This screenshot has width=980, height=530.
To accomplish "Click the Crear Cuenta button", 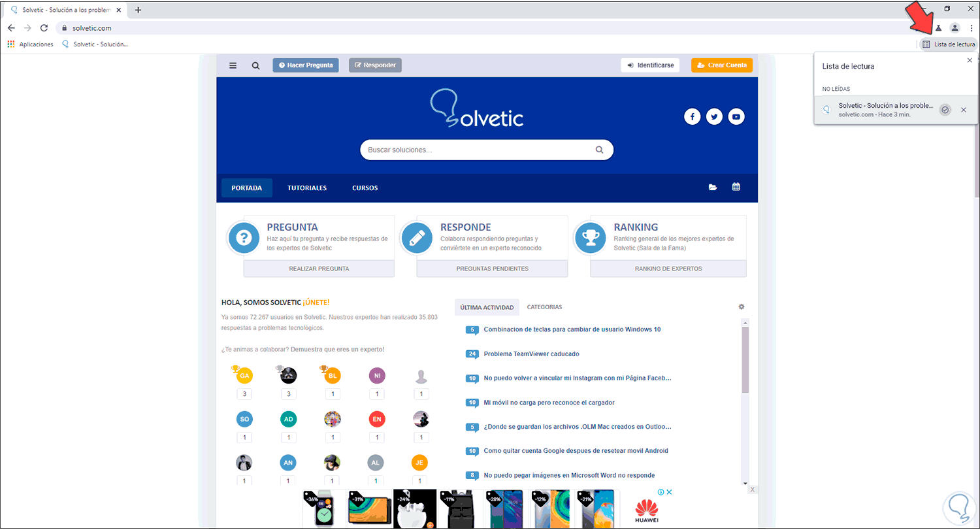I will pos(722,65).
